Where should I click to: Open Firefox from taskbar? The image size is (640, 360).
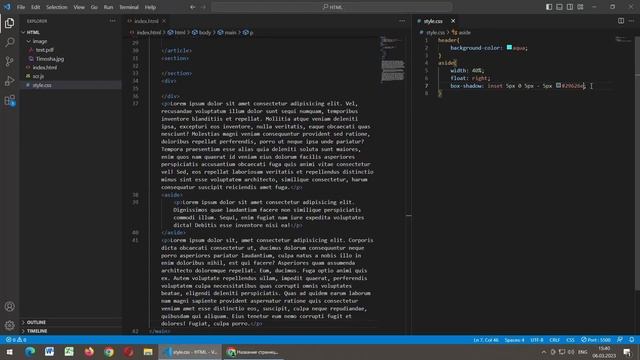(x=89, y=352)
